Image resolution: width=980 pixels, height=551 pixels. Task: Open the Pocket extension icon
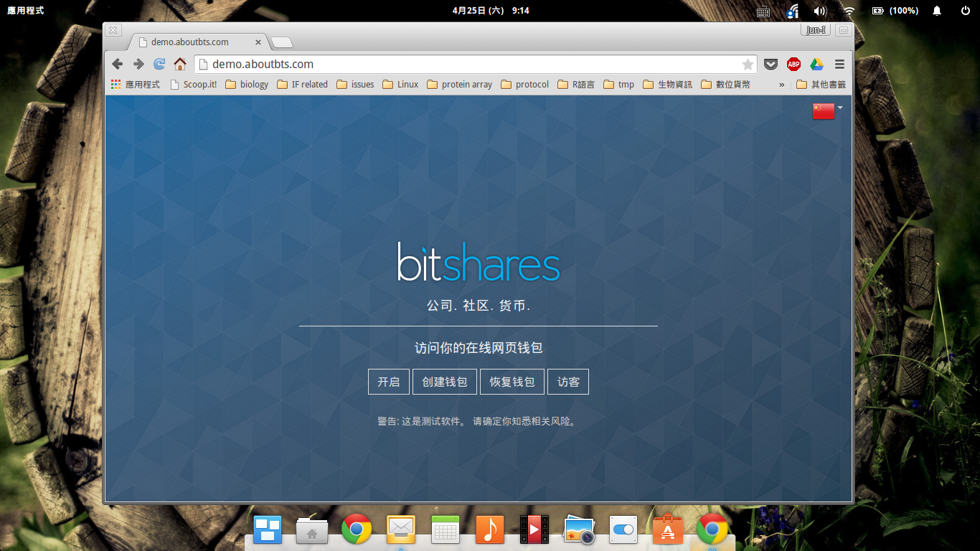click(x=771, y=65)
